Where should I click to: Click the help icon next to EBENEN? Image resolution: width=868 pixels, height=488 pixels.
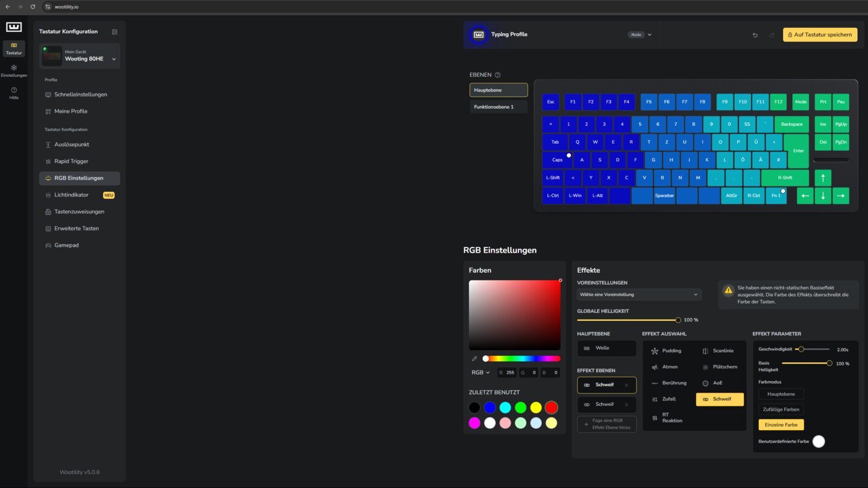tap(497, 75)
